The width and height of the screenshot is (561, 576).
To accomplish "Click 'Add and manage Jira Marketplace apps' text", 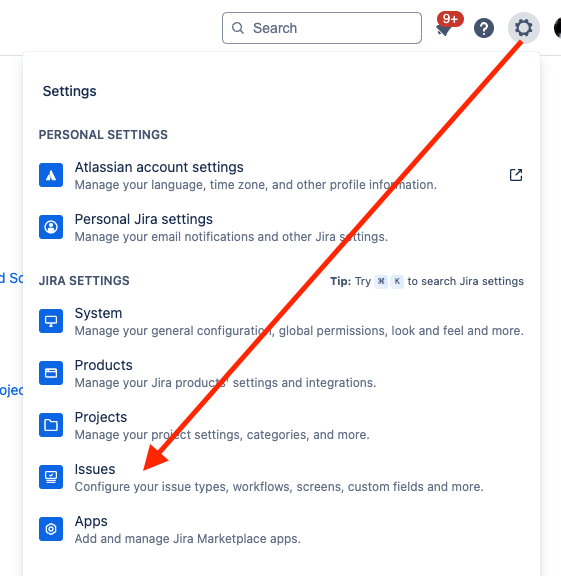I will 188,539.
